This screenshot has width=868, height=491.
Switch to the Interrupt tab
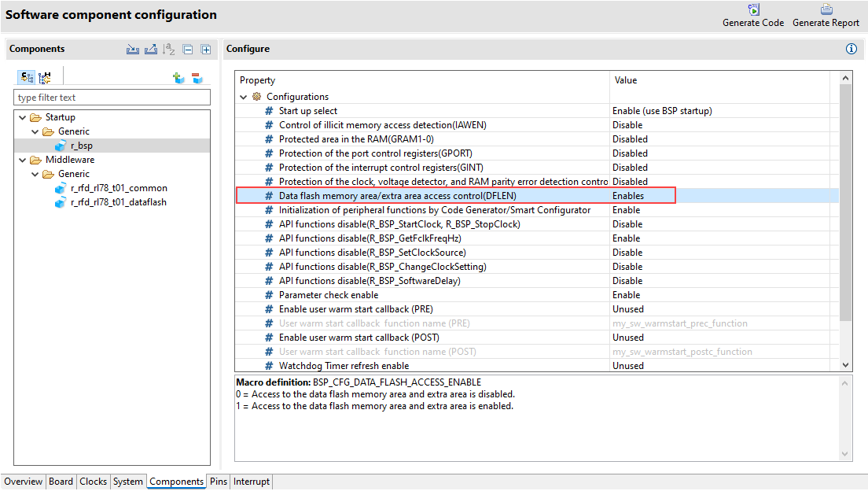[x=252, y=482]
